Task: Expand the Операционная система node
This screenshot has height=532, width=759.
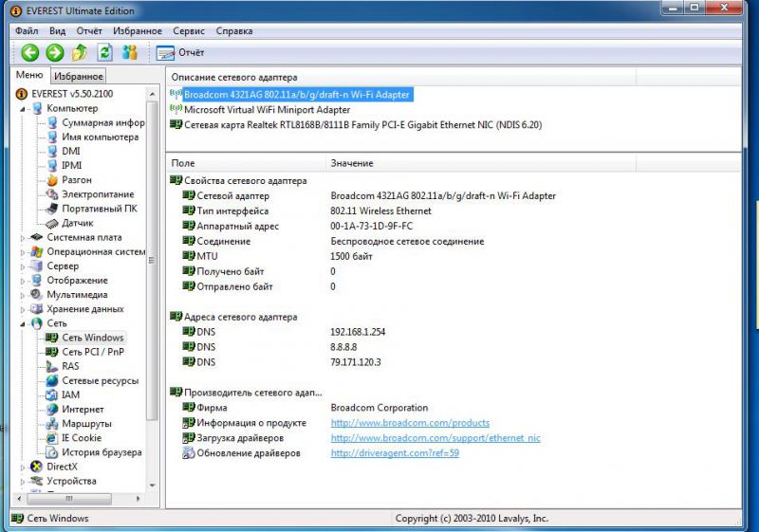Action: [22, 252]
